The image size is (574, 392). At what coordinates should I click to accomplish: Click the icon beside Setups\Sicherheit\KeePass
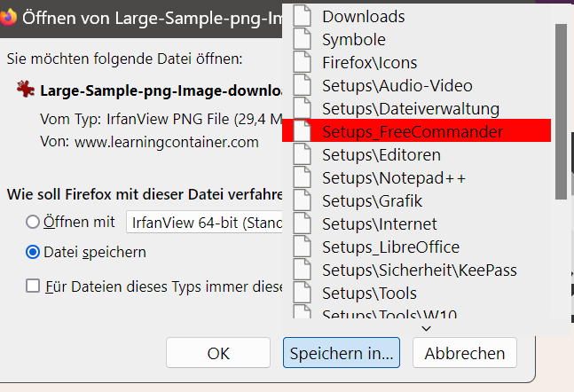[303, 270]
